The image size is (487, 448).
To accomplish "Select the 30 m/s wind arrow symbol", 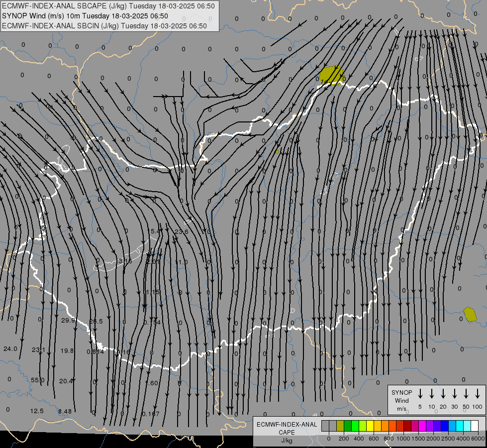I will [454, 394].
